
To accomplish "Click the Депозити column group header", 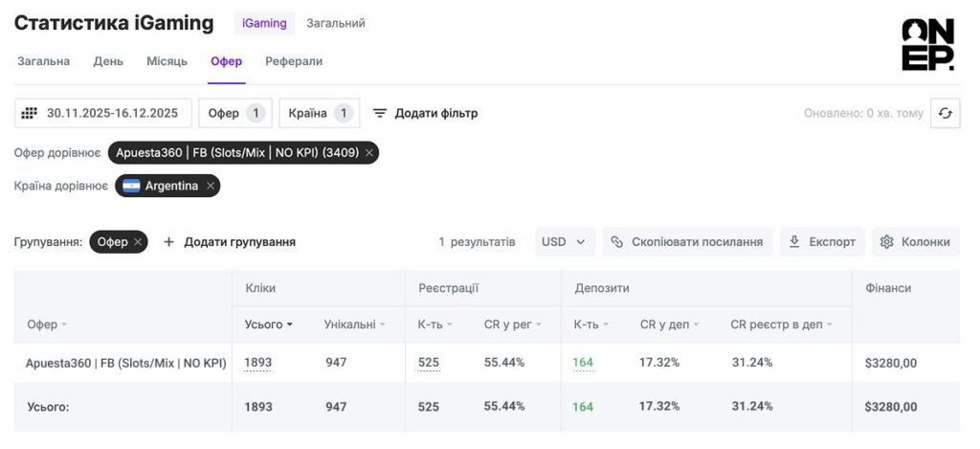I will (602, 288).
